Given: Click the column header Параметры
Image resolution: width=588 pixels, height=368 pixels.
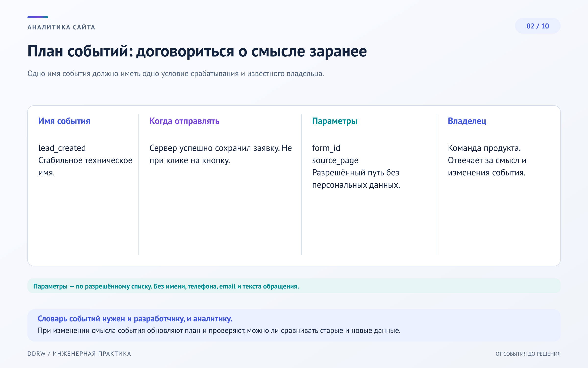Looking at the screenshot, I should [335, 121].
